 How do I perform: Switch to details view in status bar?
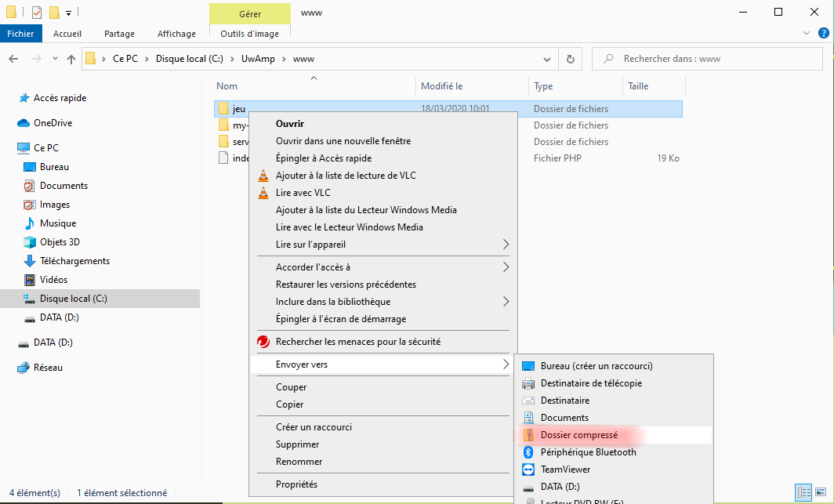pyautogui.click(x=803, y=493)
